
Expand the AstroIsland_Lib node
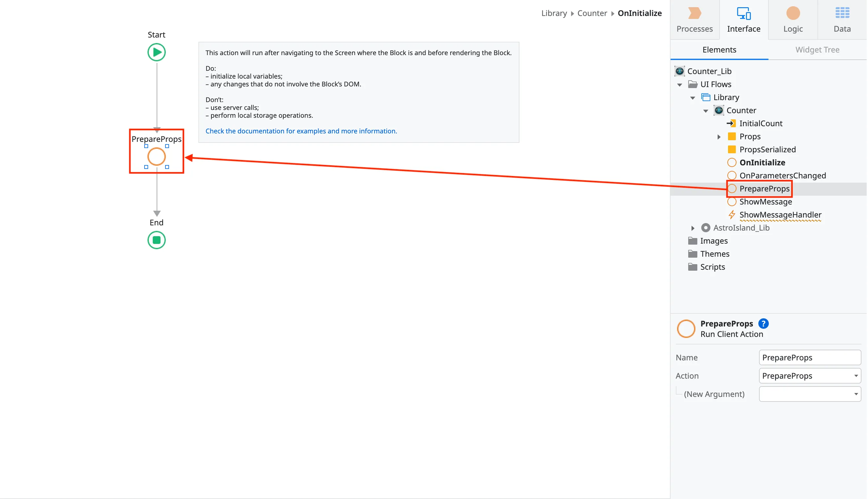[693, 228]
